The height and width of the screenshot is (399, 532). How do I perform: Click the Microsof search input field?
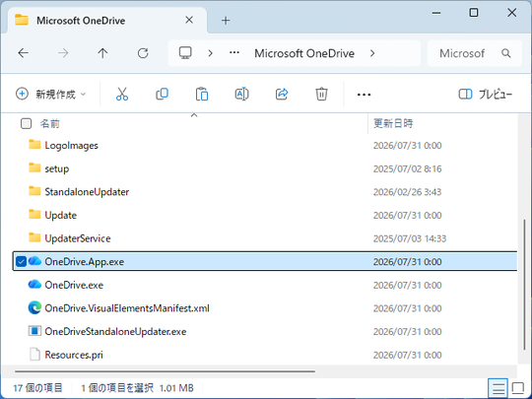tap(467, 53)
